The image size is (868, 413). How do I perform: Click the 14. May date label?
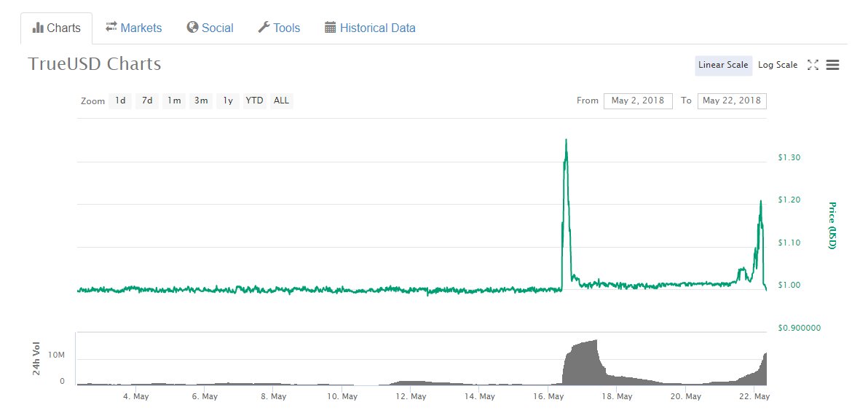[479, 396]
